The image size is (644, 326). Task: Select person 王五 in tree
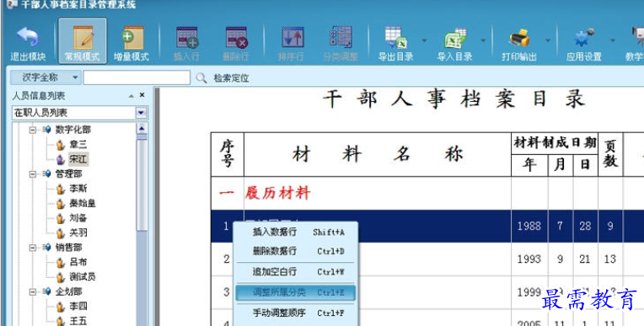coord(78,321)
